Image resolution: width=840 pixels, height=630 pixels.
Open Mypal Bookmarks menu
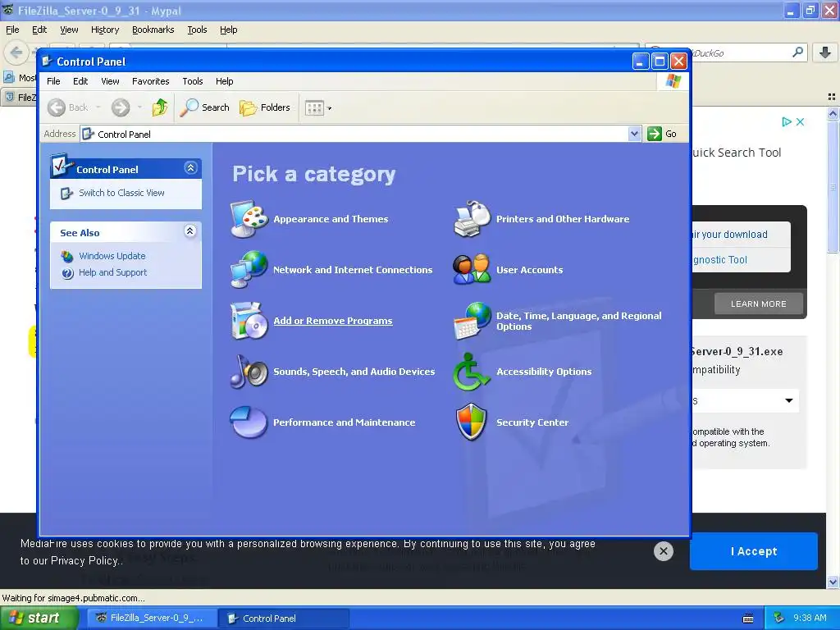pyautogui.click(x=153, y=30)
